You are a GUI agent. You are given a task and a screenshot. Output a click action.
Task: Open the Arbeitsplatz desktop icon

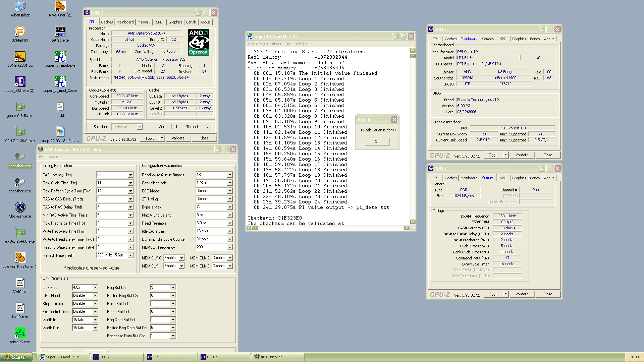[20, 9]
